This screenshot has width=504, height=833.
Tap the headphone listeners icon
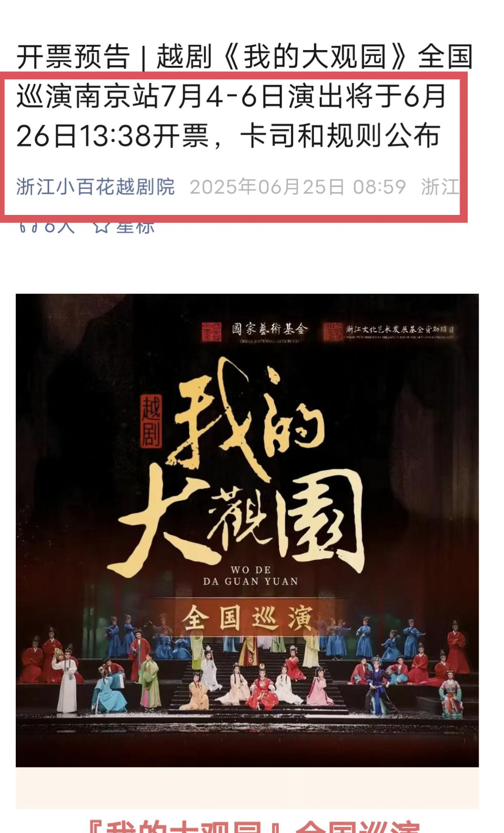click(28, 226)
